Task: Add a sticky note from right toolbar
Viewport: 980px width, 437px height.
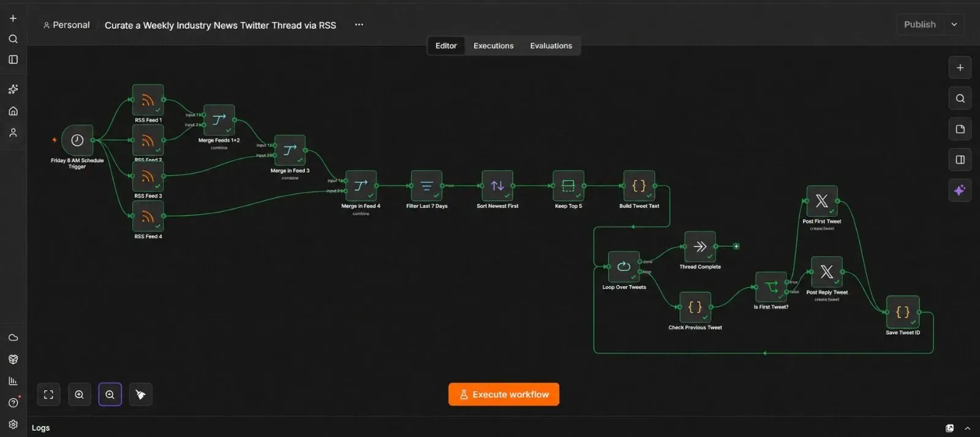Action: [x=960, y=129]
